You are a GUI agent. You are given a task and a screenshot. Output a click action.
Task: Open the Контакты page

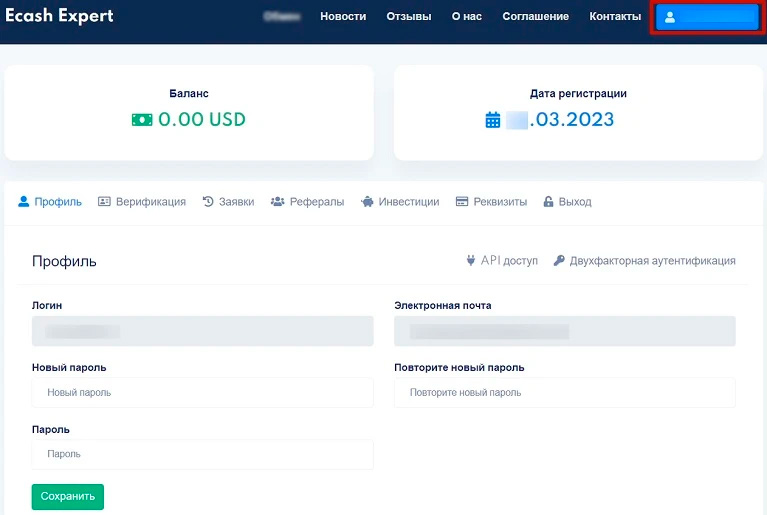click(615, 17)
